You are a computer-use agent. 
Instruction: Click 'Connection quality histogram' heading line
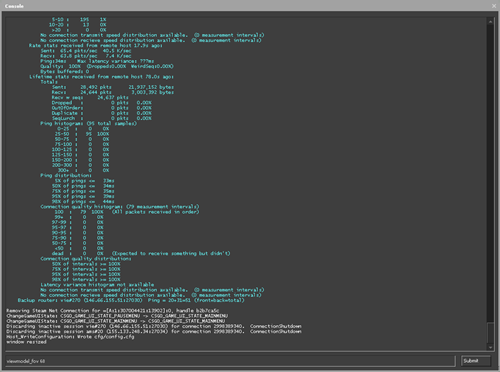click(x=120, y=207)
